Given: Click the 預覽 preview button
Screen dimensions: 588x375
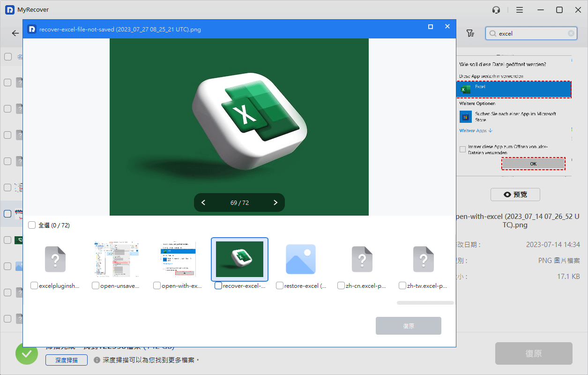Looking at the screenshot, I should pos(515,195).
